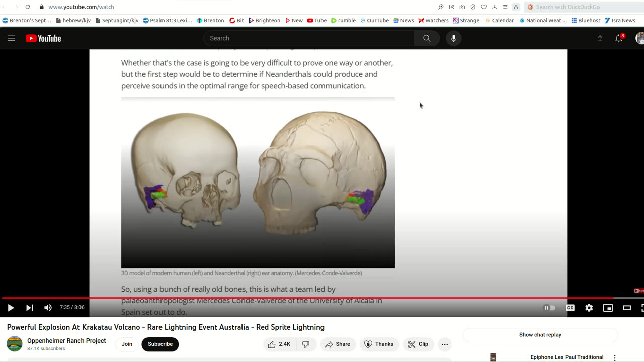Open the Brighteon bookmark
The image size is (644, 362).
tap(264, 21)
